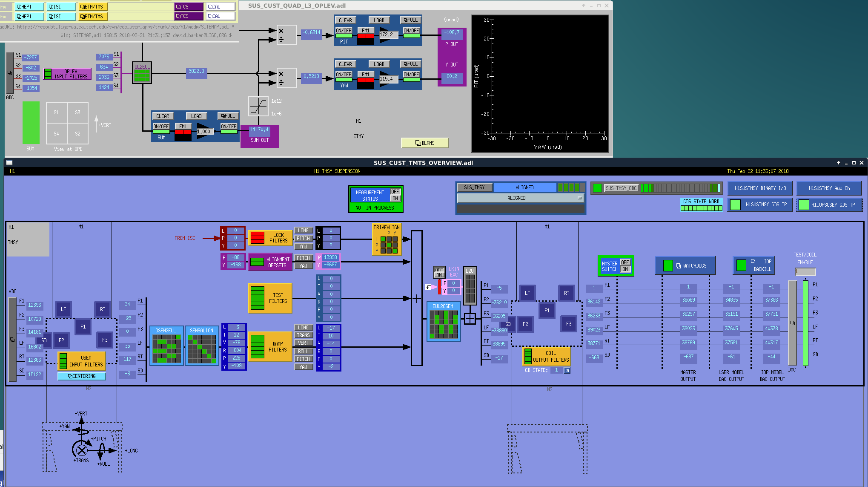Select LONG in lock filters column
The width and height of the screenshot is (868, 487).
(x=304, y=231)
